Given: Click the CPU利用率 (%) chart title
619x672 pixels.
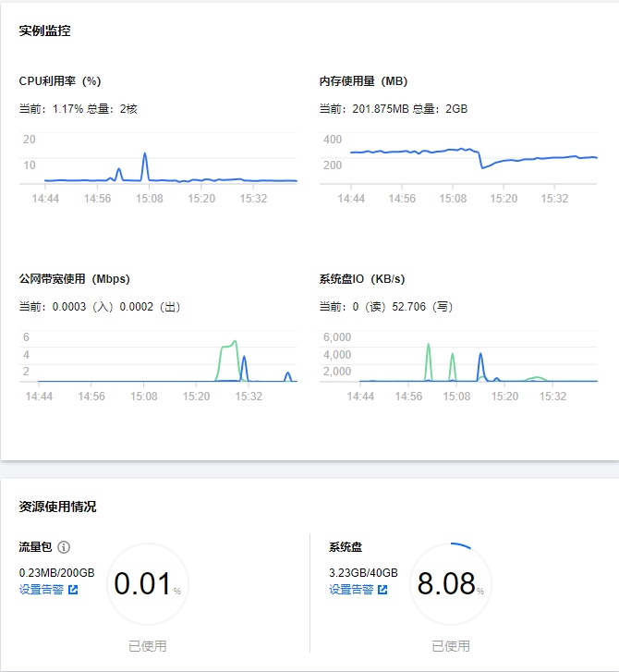Looking at the screenshot, I should pyautogui.click(x=59, y=81).
